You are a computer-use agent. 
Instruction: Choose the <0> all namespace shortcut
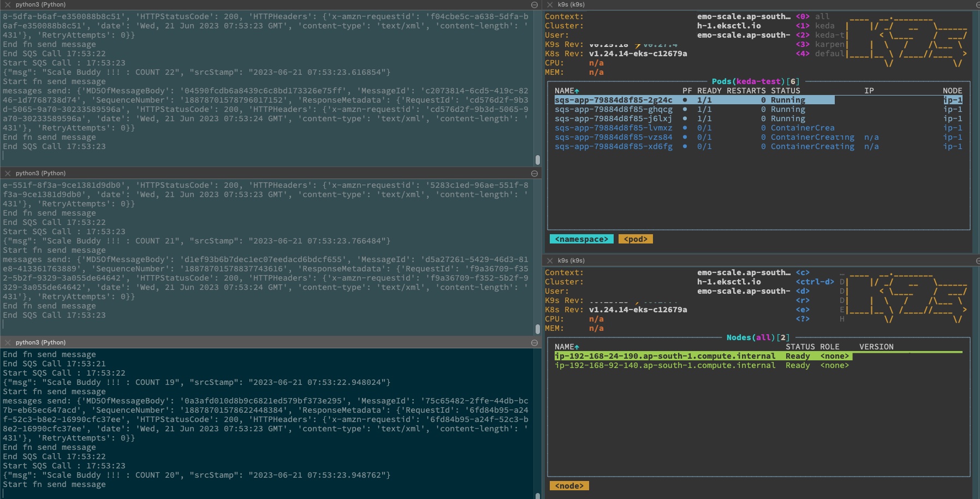812,16
